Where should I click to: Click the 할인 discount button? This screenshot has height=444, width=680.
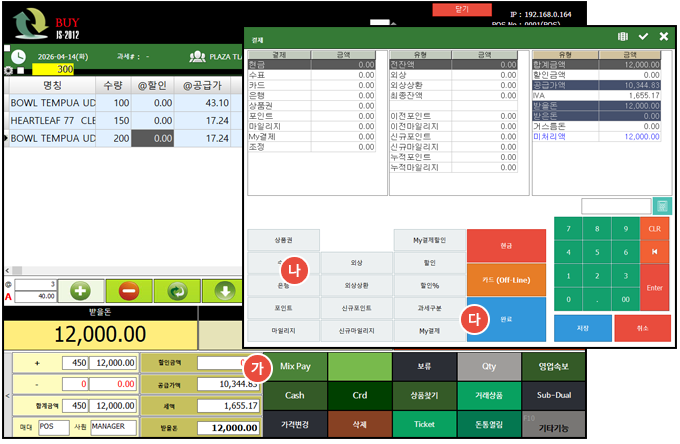[429, 263]
